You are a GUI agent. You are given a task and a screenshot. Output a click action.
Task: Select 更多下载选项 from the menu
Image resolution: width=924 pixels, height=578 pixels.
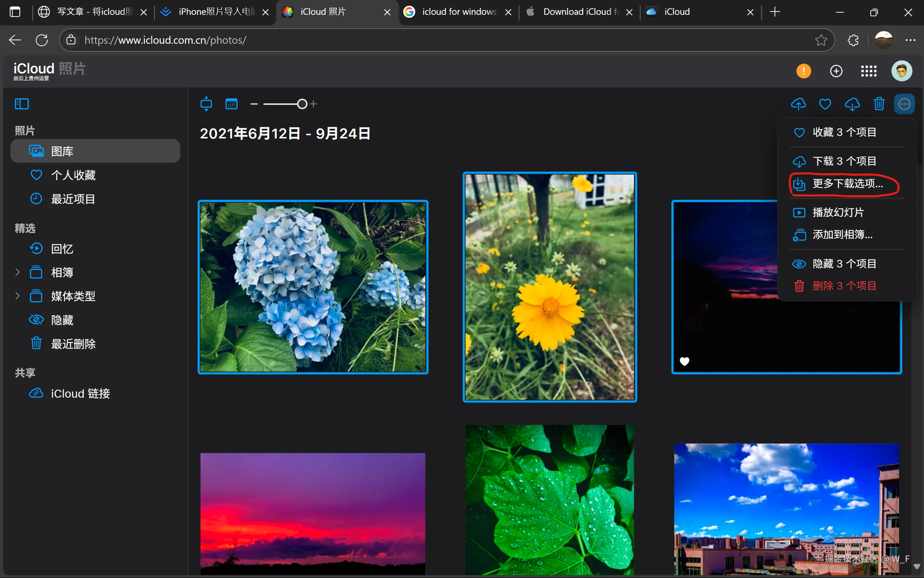[847, 184]
